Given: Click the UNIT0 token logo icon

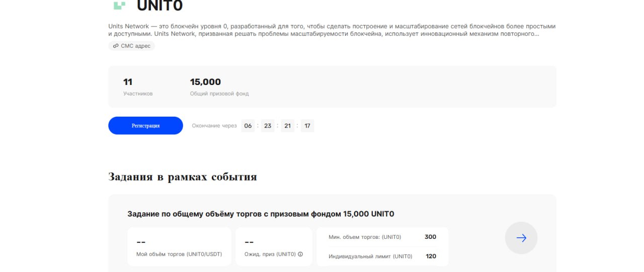Looking at the screenshot, I should coord(119,5).
